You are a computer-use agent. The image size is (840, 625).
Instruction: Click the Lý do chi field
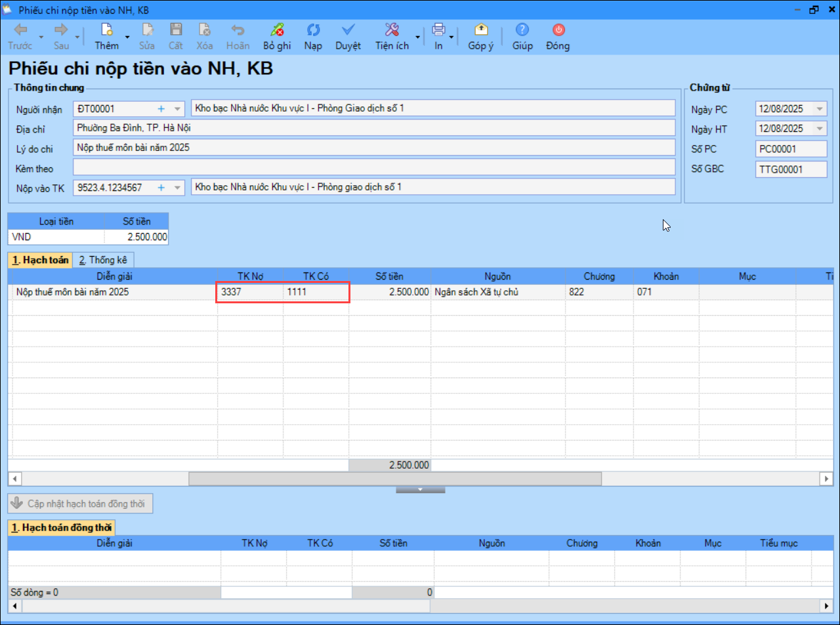(374, 148)
